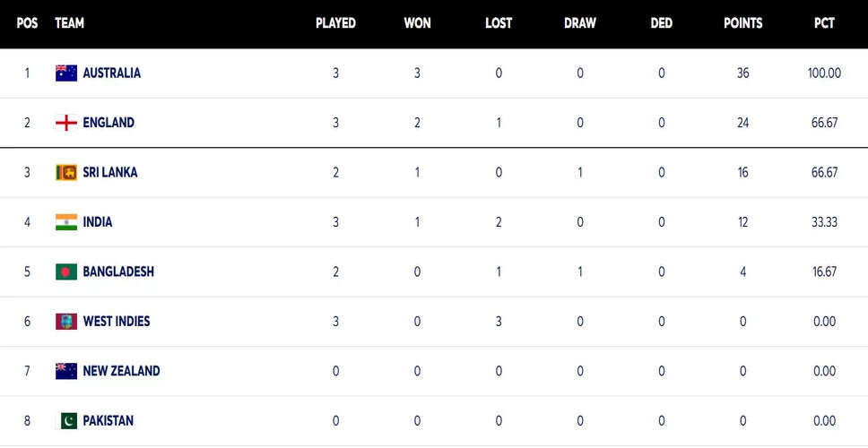
Task: Select the WEST INDIES team name
Action: pyautogui.click(x=117, y=322)
